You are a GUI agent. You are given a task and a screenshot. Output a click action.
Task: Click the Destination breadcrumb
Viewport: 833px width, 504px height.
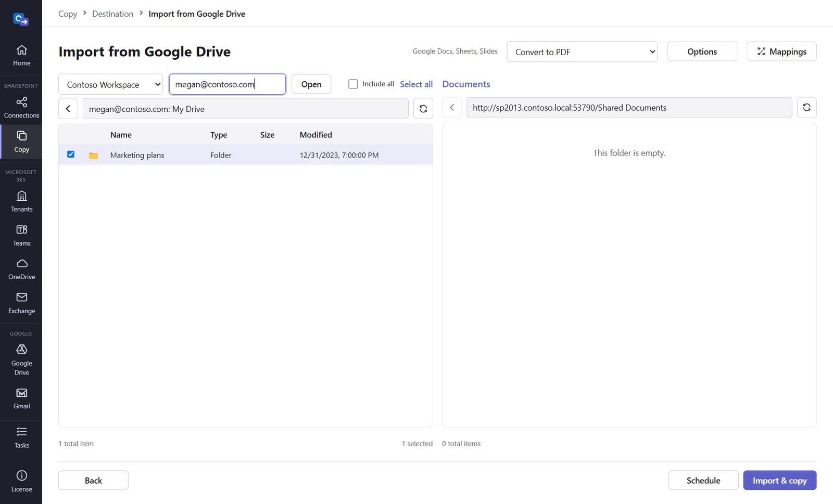[112, 14]
